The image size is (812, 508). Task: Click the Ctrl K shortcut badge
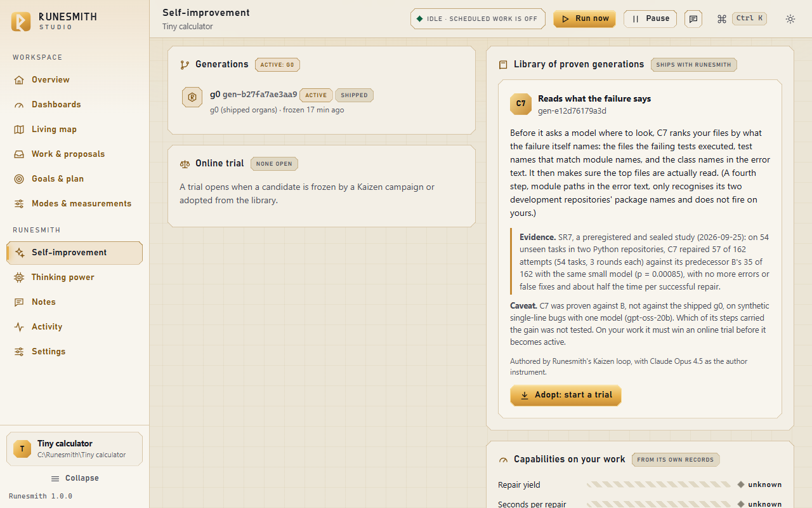[x=749, y=18]
